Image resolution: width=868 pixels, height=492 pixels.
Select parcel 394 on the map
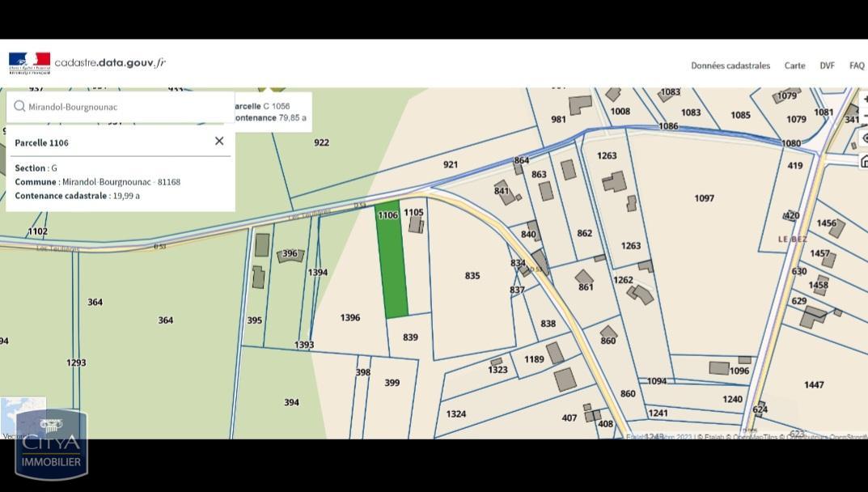tap(292, 402)
